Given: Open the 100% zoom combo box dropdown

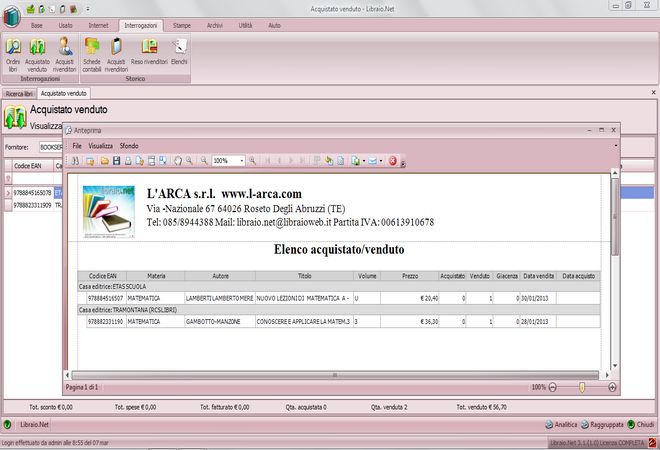Looking at the screenshot, I should tap(242, 161).
